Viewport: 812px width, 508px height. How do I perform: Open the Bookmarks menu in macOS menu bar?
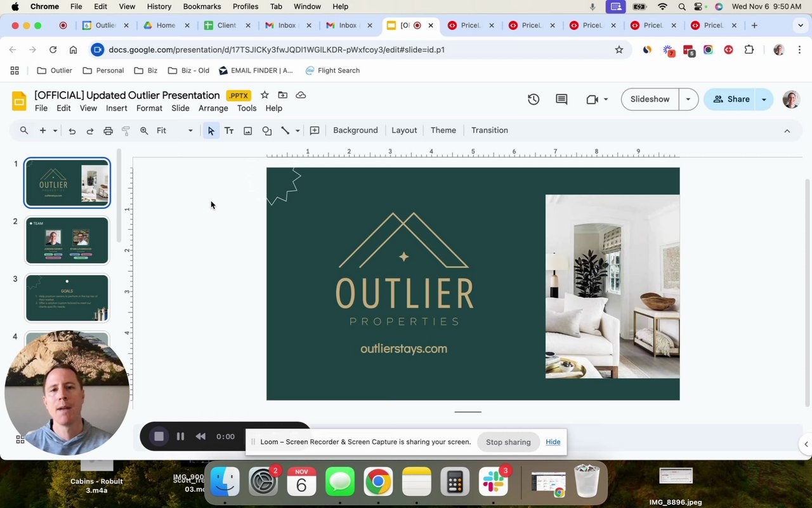pyautogui.click(x=202, y=6)
